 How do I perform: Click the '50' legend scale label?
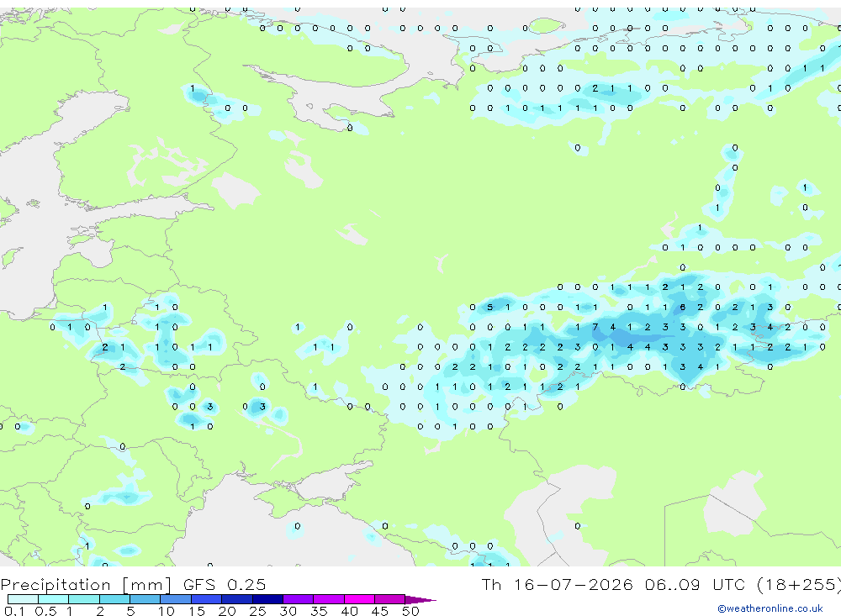[410, 611]
